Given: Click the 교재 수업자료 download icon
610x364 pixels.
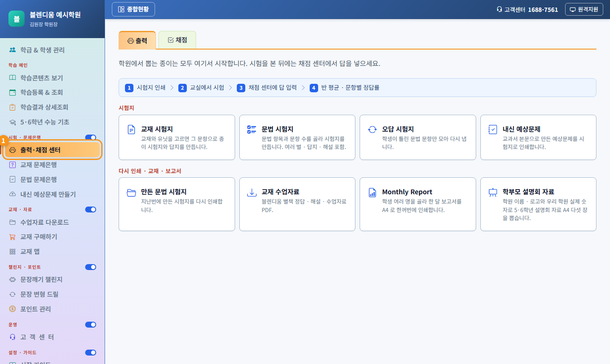Looking at the screenshot, I should point(252,193).
